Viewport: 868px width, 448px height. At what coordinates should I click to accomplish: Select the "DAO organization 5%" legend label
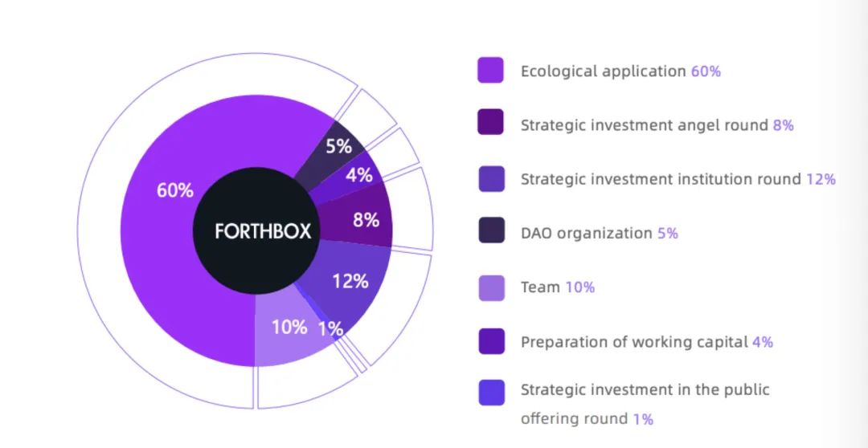pyautogui.click(x=599, y=233)
